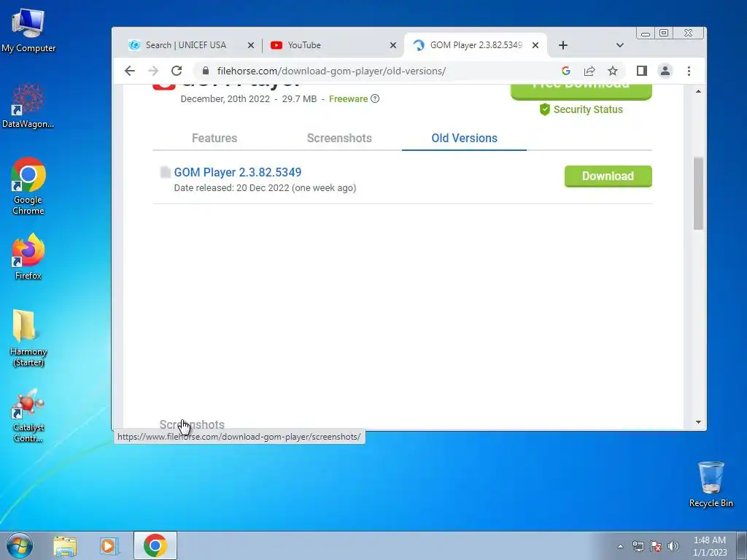Screen dimensions: 747x560
Task: Click the Freeware help question icon
Action: pyautogui.click(x=375, y=98)
